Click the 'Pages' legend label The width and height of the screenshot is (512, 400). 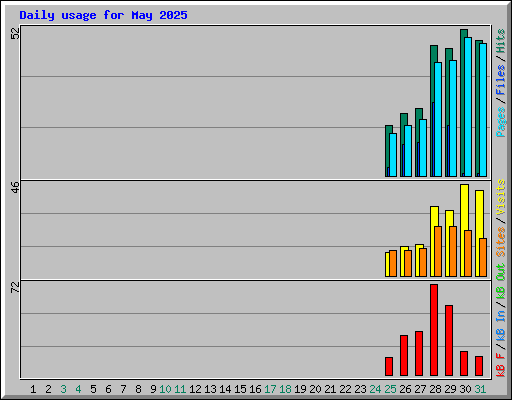pos(501,122)
